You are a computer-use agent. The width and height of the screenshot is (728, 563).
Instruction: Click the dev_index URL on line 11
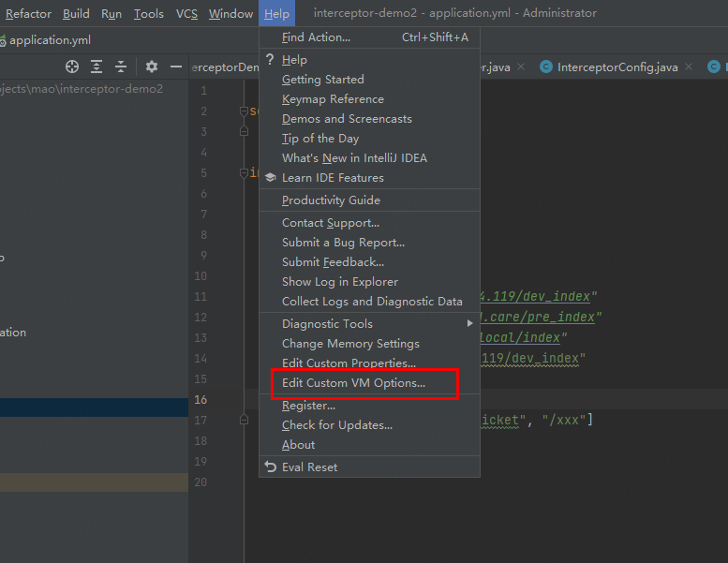coord(535,296)
